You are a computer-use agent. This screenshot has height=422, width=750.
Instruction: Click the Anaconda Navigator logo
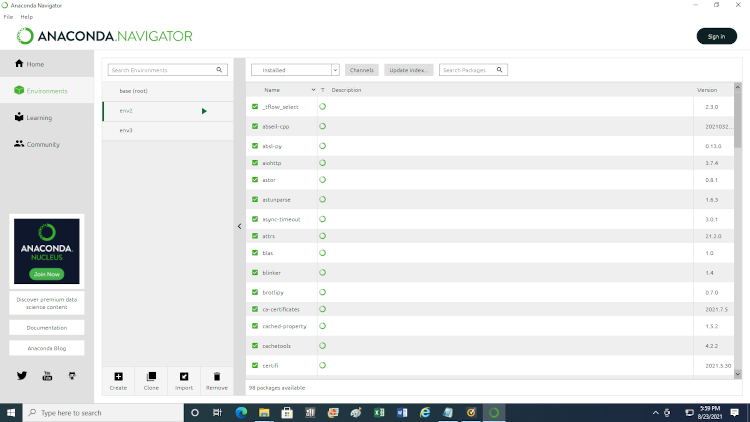coord(104,36)
